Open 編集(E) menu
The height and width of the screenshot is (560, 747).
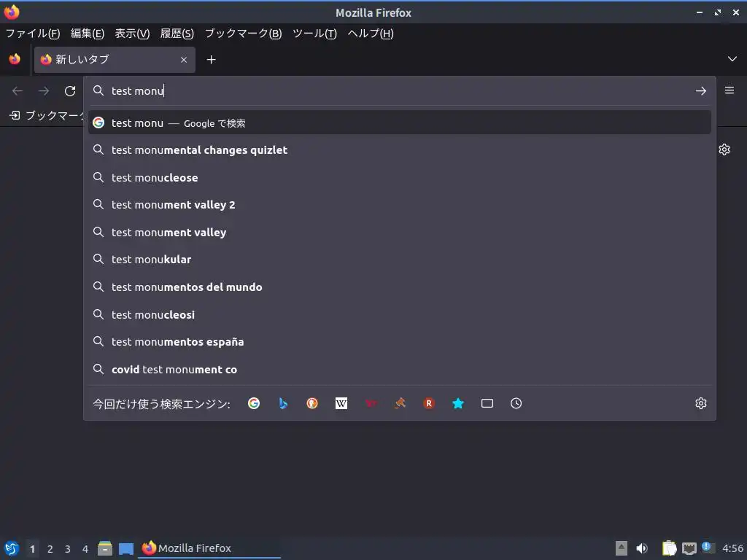(88, 34)
